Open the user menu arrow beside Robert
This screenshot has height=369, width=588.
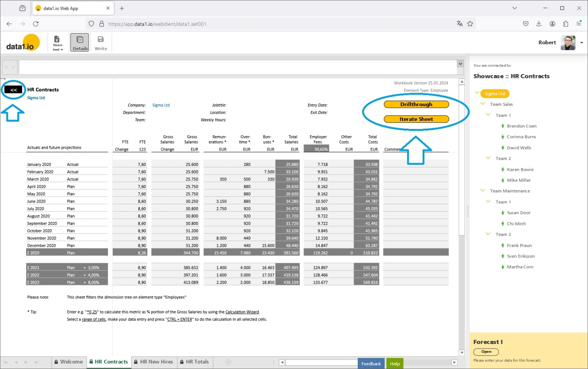(x=582, y=43)
